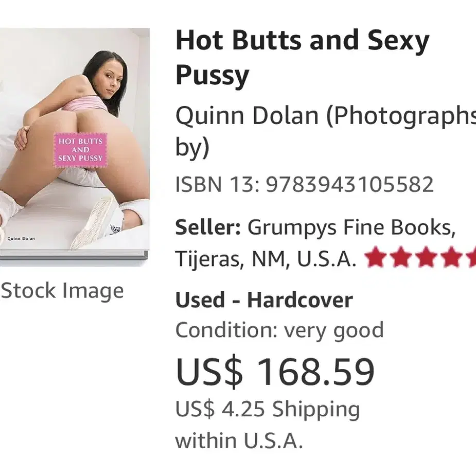
Task: Click the third red rating star
Action: click(x=427, y=257)
